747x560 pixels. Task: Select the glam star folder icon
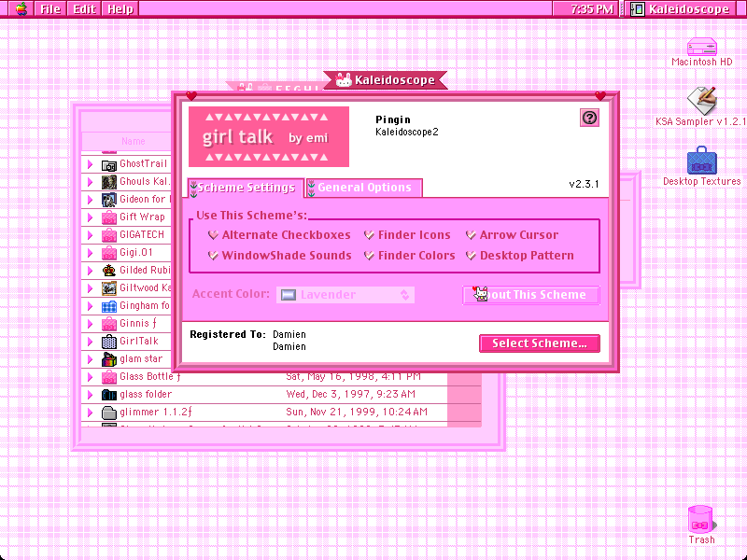coord(109,359)
